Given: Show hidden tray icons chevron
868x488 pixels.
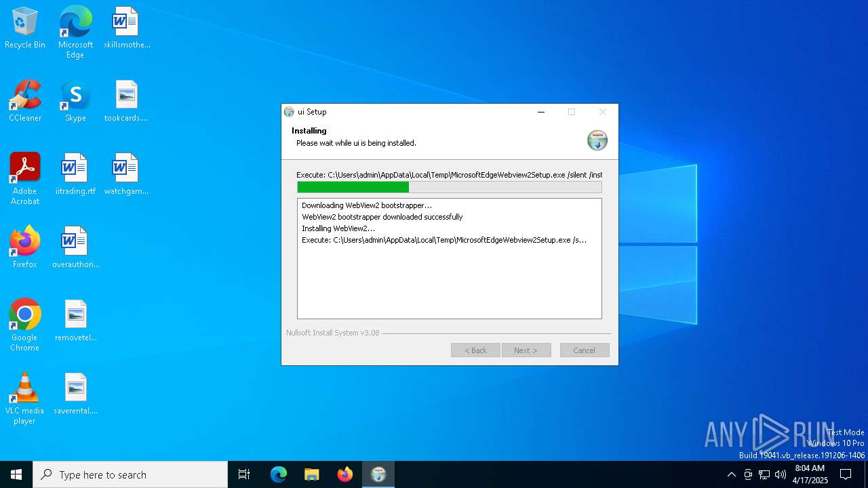Looking at the screenshot, I should 731,474.
